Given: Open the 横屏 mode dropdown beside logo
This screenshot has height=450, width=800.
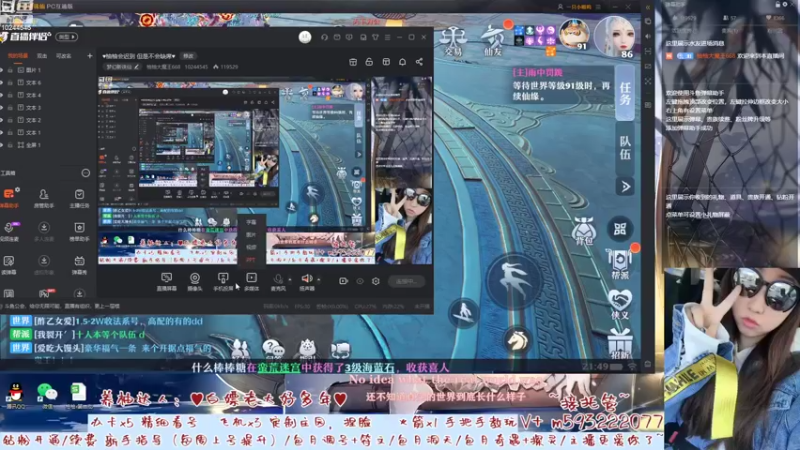Looking at the screenshot, I should coord(67,37).
